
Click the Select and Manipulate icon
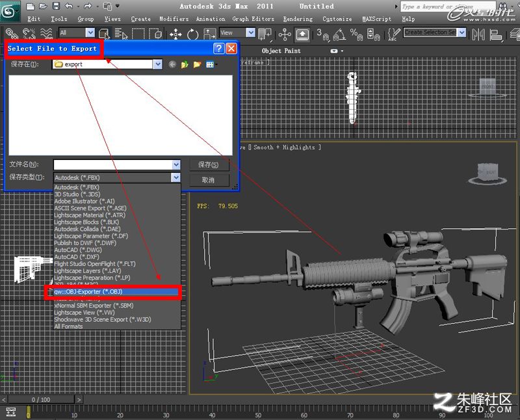[285, 34]
